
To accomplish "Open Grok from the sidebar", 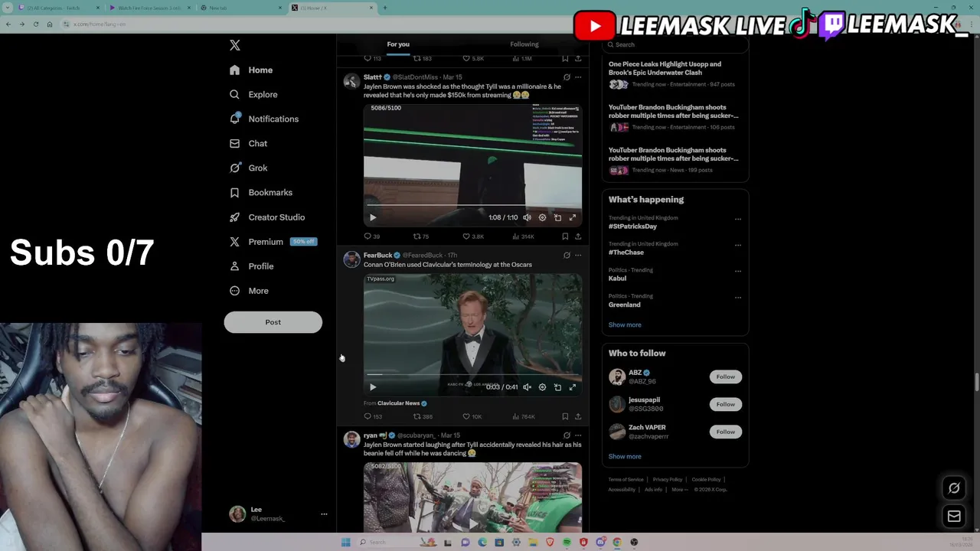I will click(248, 168).
